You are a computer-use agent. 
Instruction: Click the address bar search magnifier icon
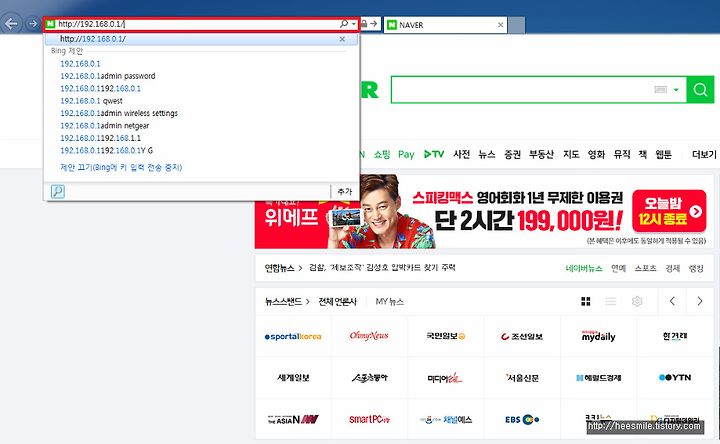tap(343, 24)
